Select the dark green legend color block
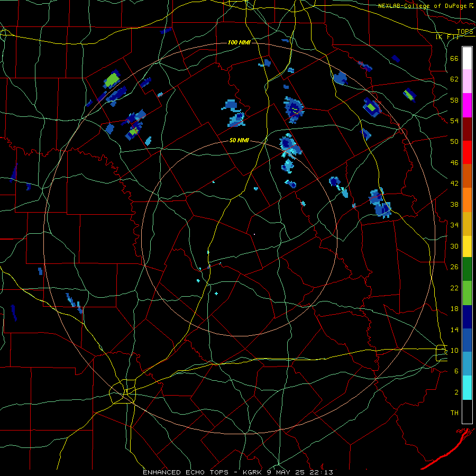This screenshot has width=476, height=476. [x=467, y=269]
